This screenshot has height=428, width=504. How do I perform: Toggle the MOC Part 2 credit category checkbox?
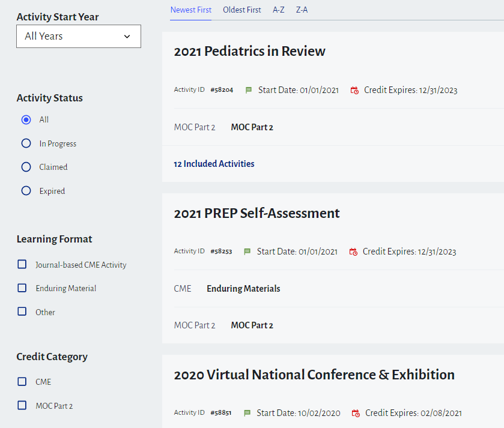pyautogui.click(x=22, y=405)
